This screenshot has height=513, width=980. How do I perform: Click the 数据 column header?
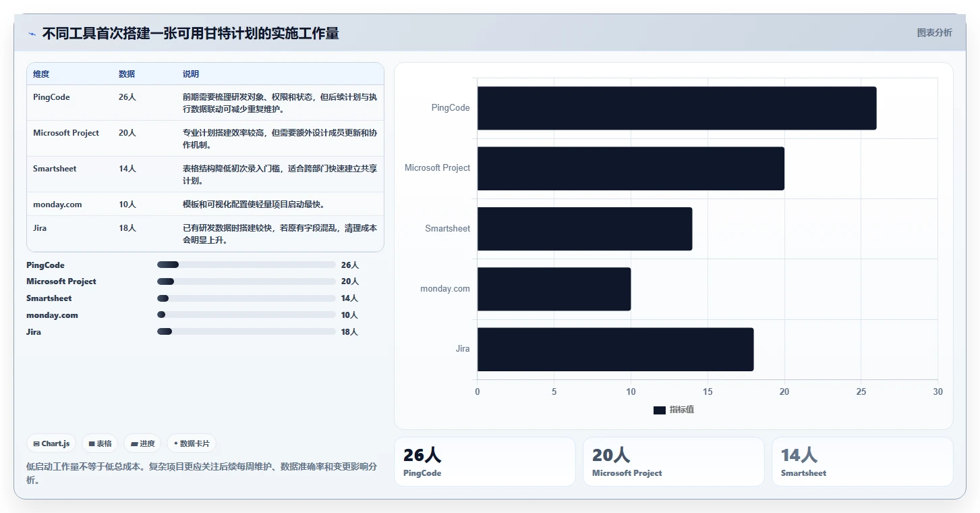(x=127, y=74)
